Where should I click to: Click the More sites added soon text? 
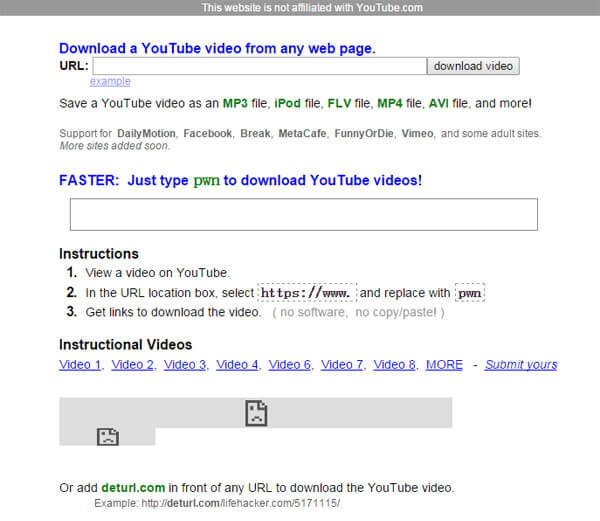coord(114,146)
